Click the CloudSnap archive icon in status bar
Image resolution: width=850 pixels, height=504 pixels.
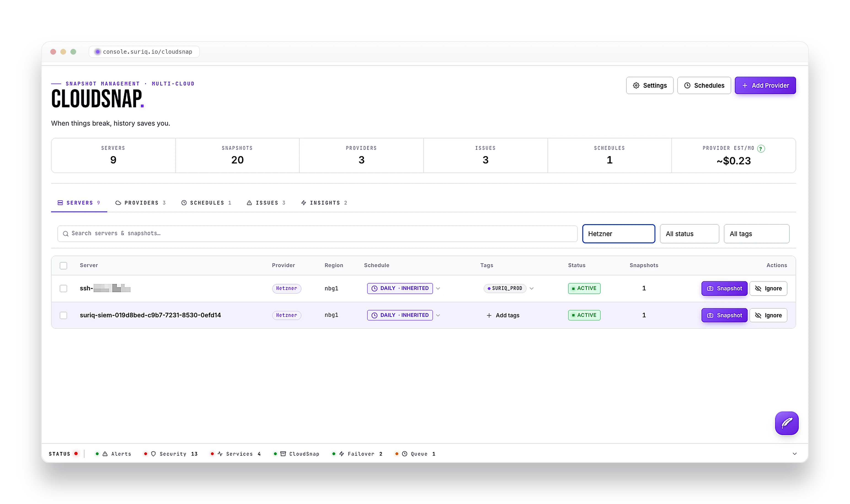click(283, 454)
